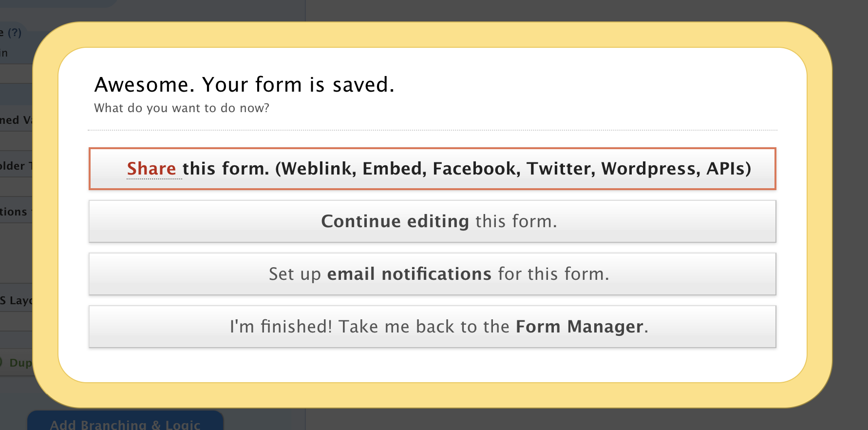Click the yellow border of the dialog

(x=438, y=35)
